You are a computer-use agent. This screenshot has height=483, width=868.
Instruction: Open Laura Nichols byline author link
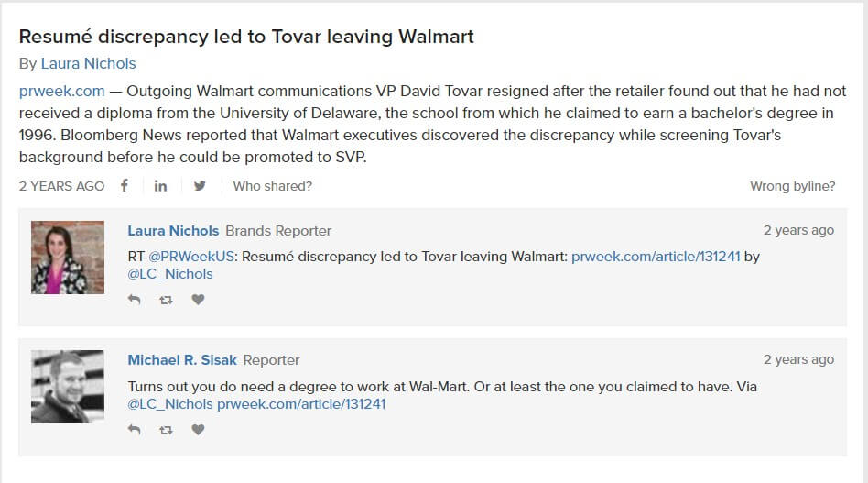[x=88, y=64]
